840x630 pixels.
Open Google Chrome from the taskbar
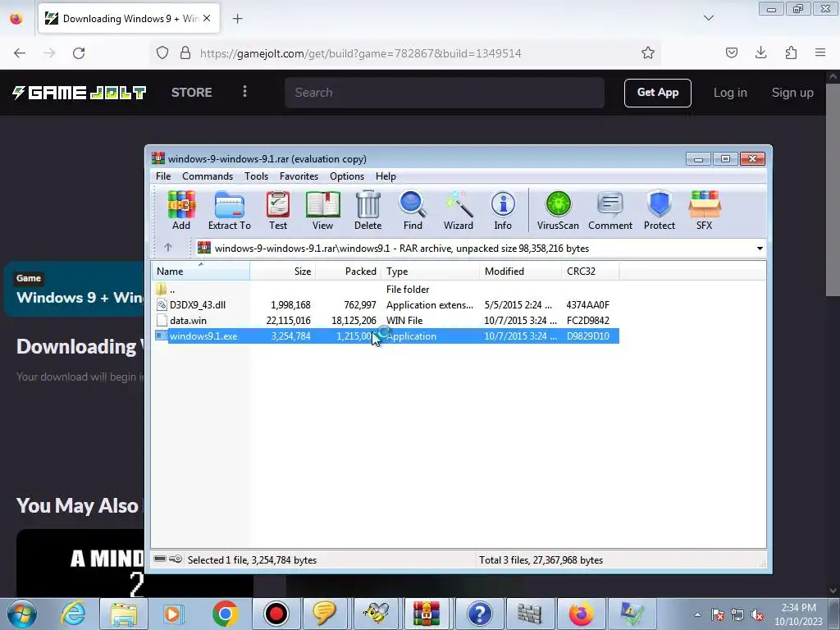coord(225,614)
